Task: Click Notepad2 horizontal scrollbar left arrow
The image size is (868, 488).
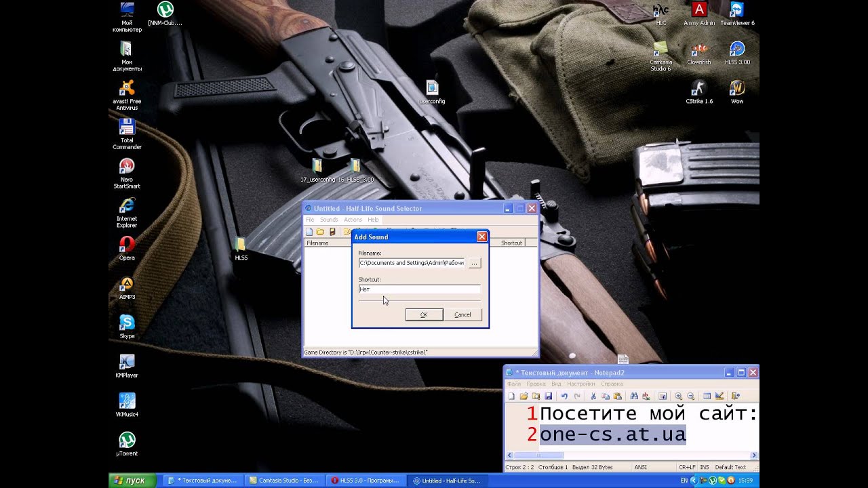Action: (x=510, y=455)
